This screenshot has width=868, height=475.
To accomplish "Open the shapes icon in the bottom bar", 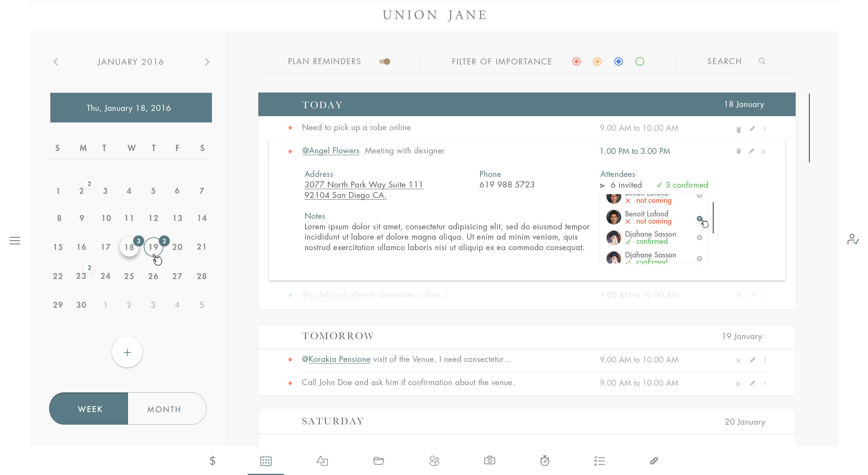I will 322,461.
